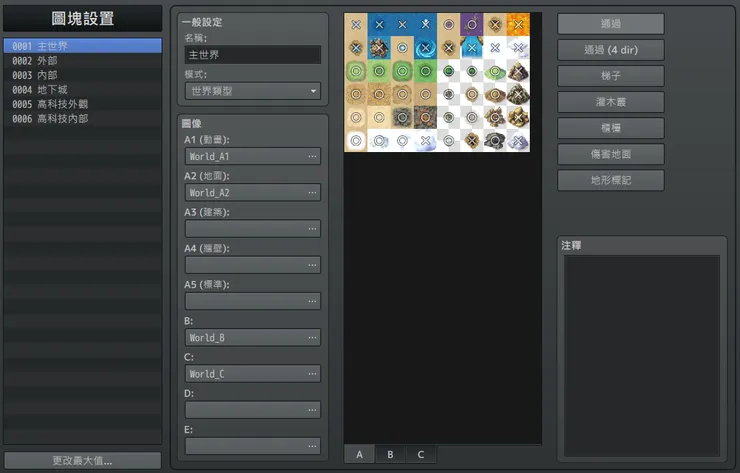740x473 pixels.
Task: Click inside the 注釋 note text area
Action: coord(642,356)
